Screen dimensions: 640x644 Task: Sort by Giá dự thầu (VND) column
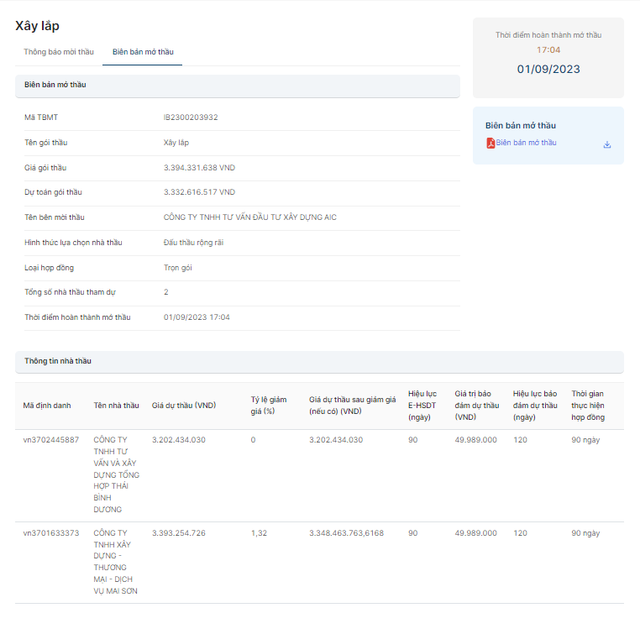(x=184, y=405)
